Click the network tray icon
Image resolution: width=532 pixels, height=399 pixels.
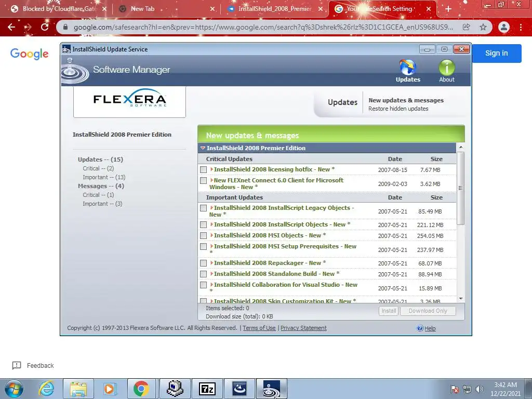pos(467,389)
